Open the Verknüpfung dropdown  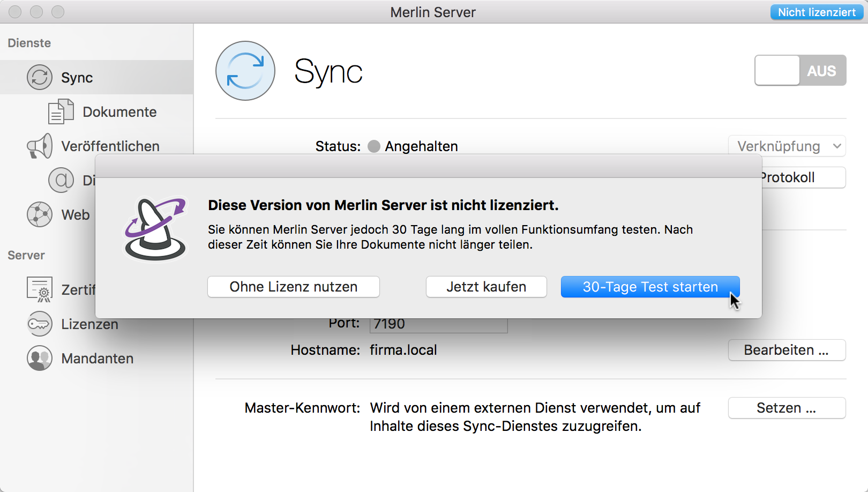tap(787, 146)
